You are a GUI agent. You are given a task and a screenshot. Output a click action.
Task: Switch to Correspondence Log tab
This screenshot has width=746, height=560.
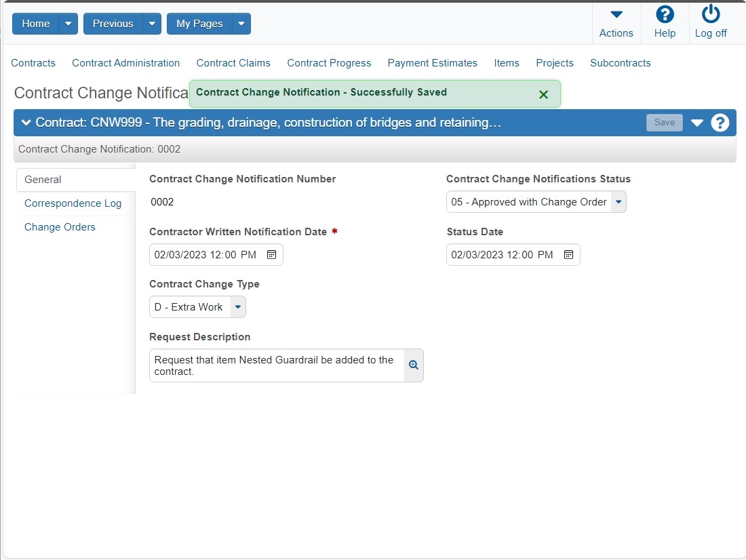point(73,203)
